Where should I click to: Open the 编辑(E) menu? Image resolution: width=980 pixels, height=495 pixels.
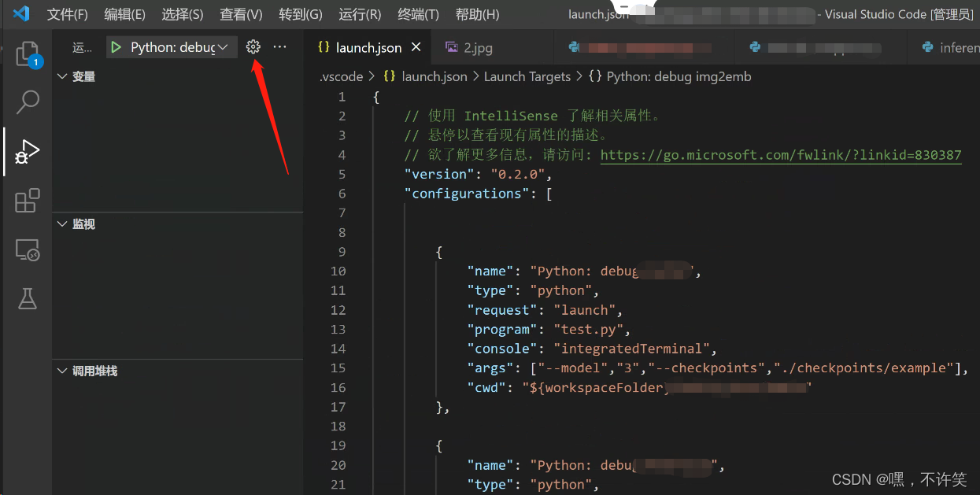click(x=125, y=14)
